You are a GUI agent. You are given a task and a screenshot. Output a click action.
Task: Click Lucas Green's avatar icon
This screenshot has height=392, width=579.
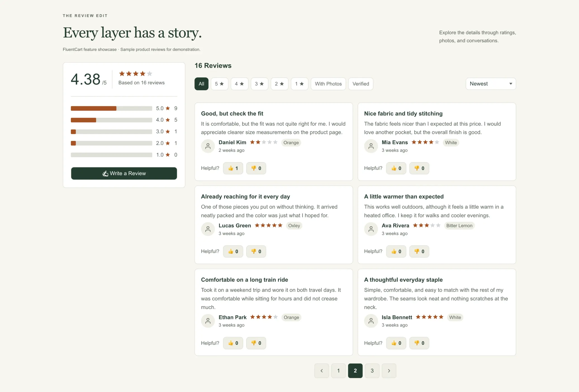point(208,229)
